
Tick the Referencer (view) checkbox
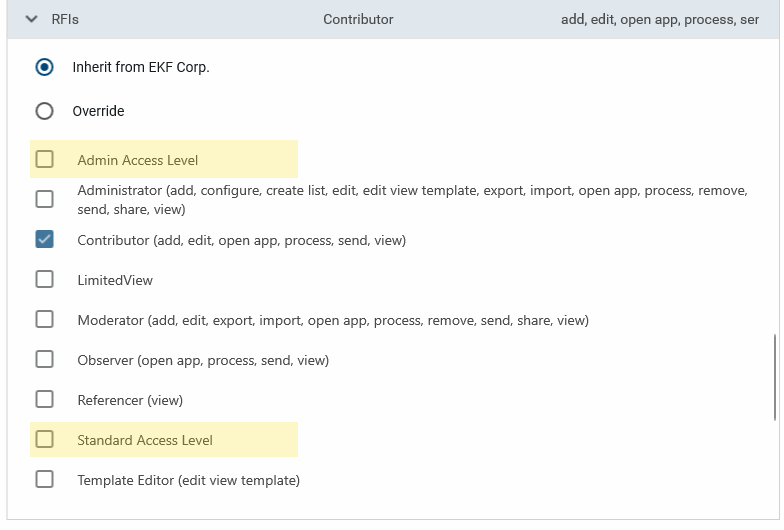click(x=44, y=400)
